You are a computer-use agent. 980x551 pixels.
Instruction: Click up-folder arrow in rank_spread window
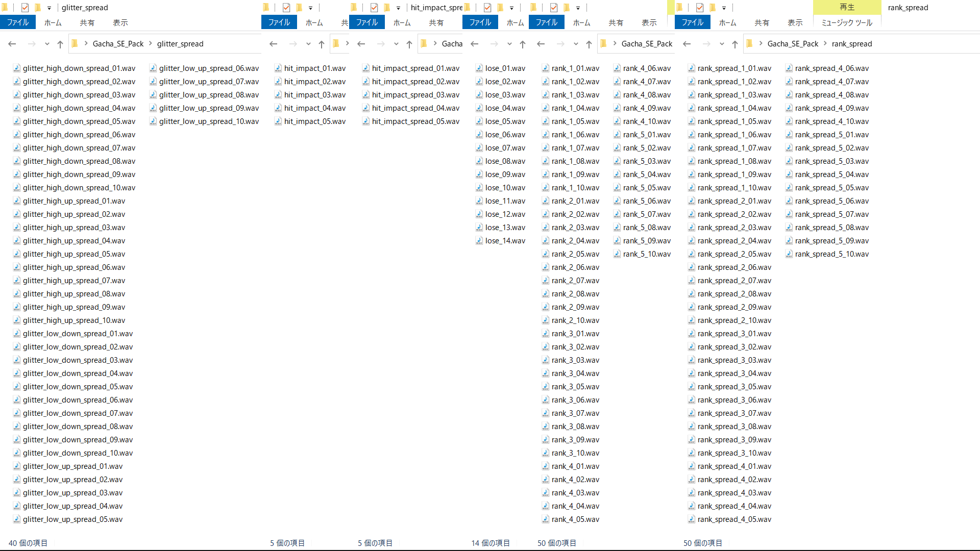735,44
